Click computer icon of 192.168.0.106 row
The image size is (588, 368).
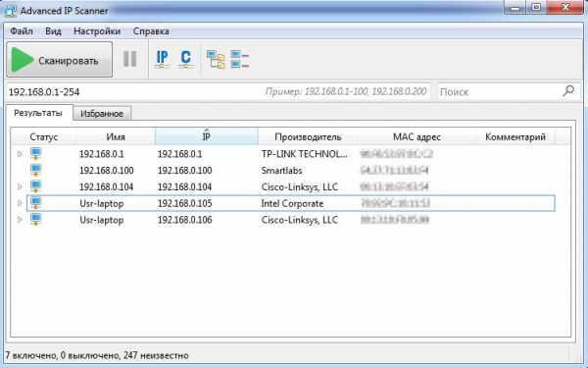click(x=36, y=220)
